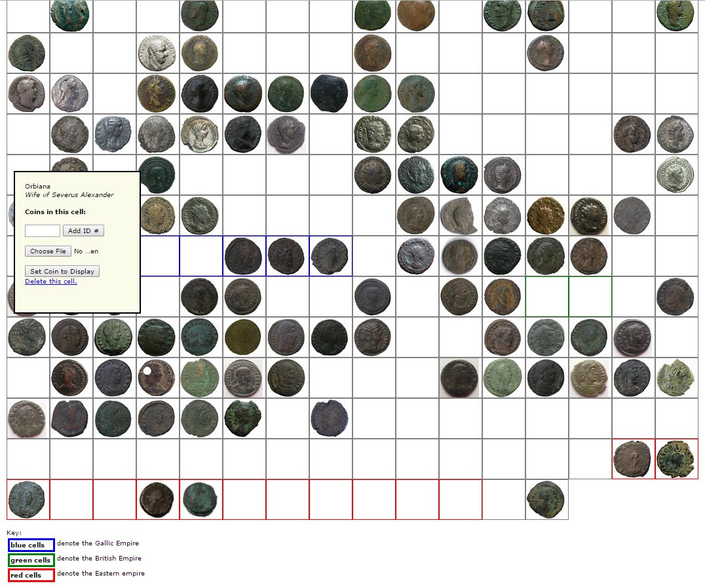Click the Delete this cell link

click(x=51, y=282)
